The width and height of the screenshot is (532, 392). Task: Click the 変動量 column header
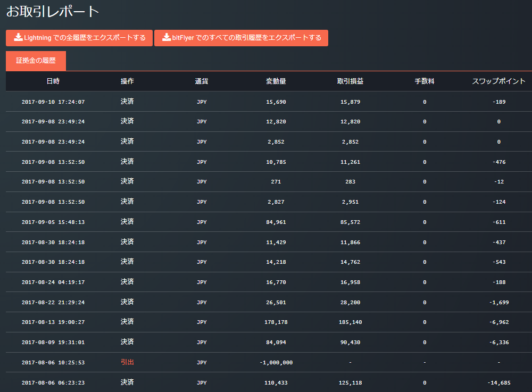pyautogui.click(x=276, y=81)
